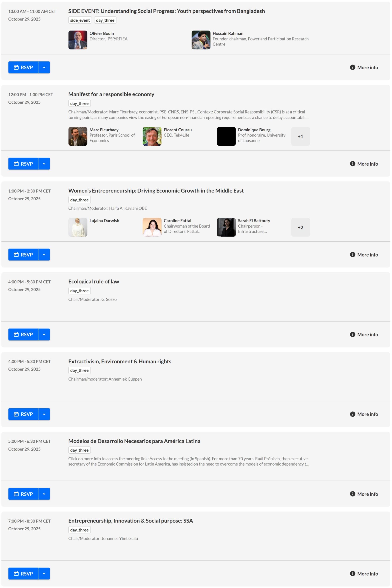Screen dimensions: 392x588
Task: RSVP to Extractivism, Environment & Human rights
Action: tap(23, 414)
